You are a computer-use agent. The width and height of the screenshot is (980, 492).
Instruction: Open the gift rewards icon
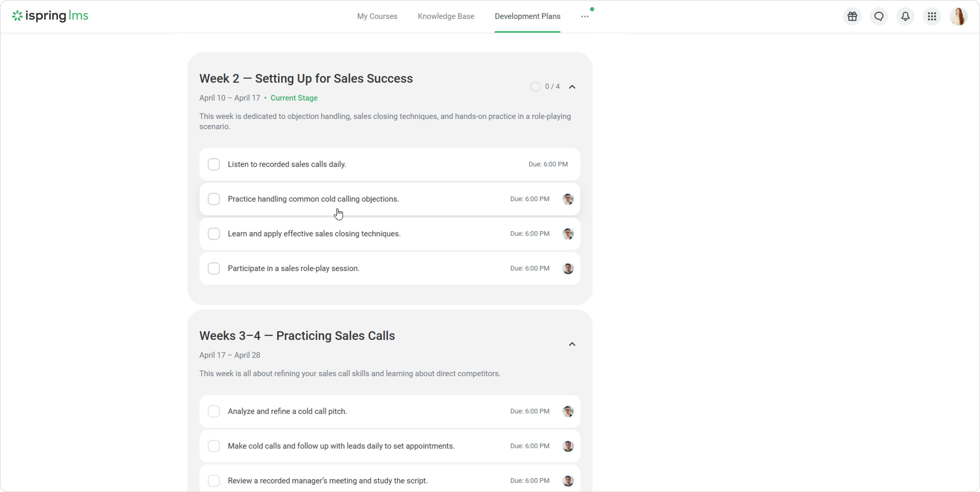[x=852, y=16]
